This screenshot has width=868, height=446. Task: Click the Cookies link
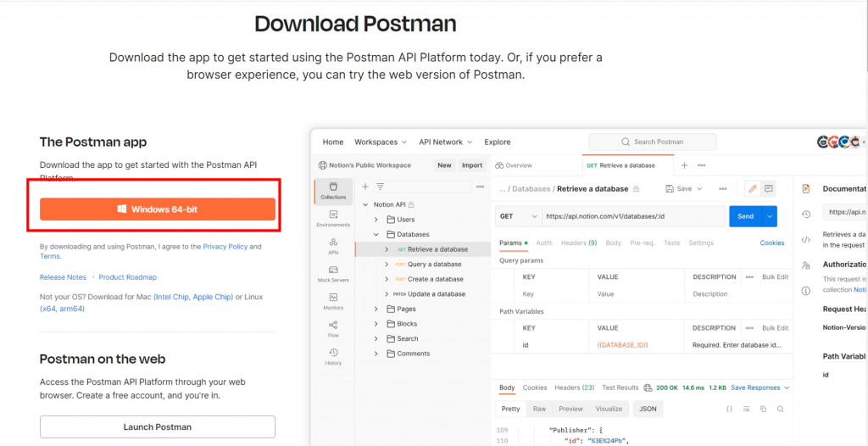click(771, 243)
